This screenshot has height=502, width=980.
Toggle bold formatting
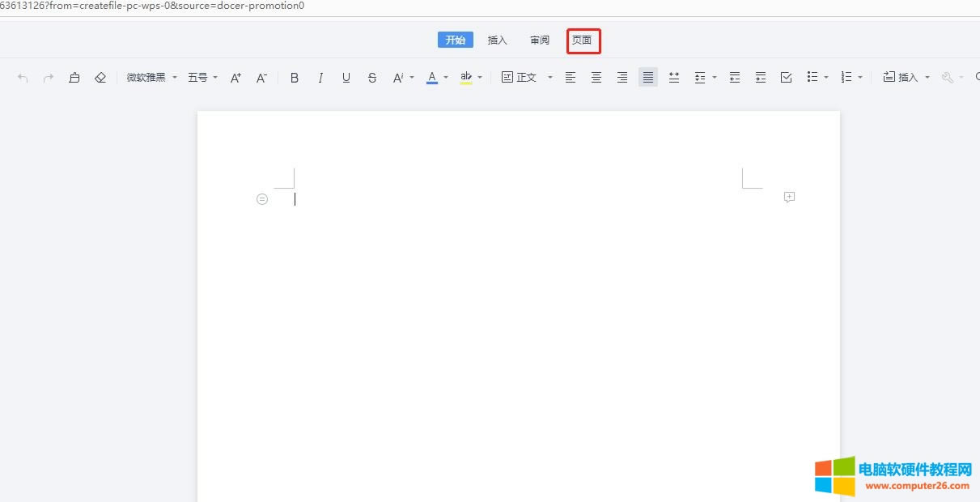295,78
